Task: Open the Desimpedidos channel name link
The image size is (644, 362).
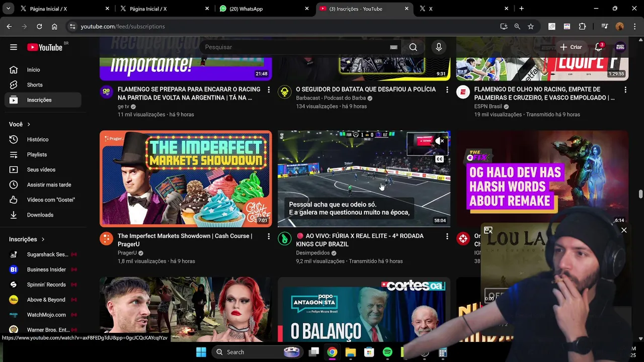Action: click(312, 253)
